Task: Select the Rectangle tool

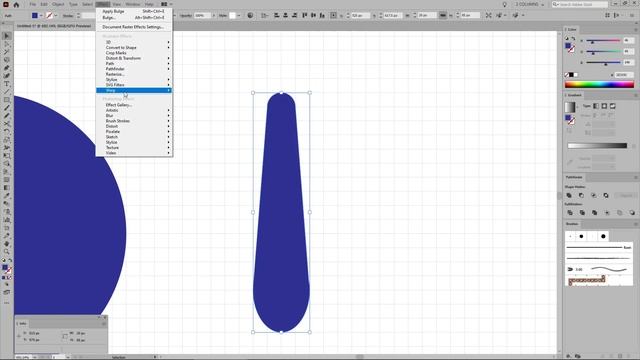Action: tap(7, 100)
